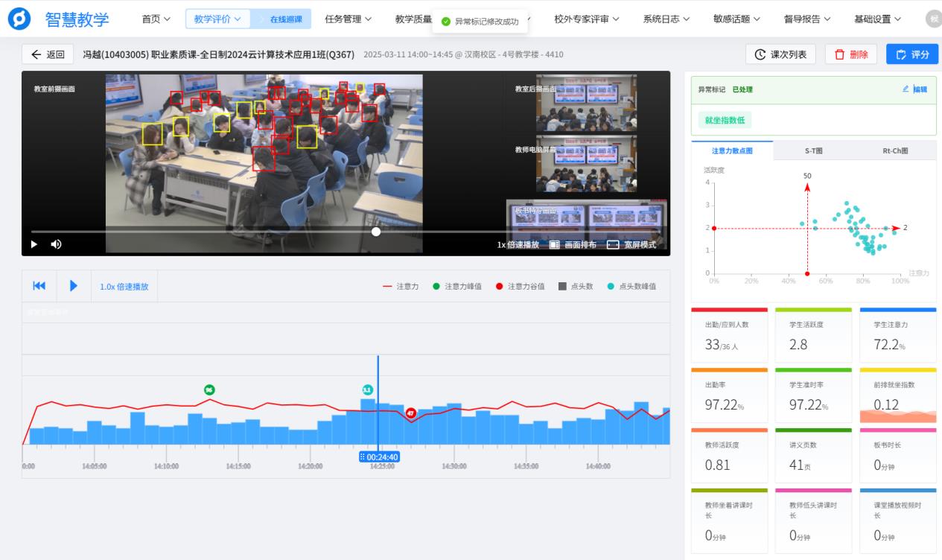This screenshot has width=942, height=560.
Task: Click the 画面排布 layout icon
Action: tap(555, 245)
